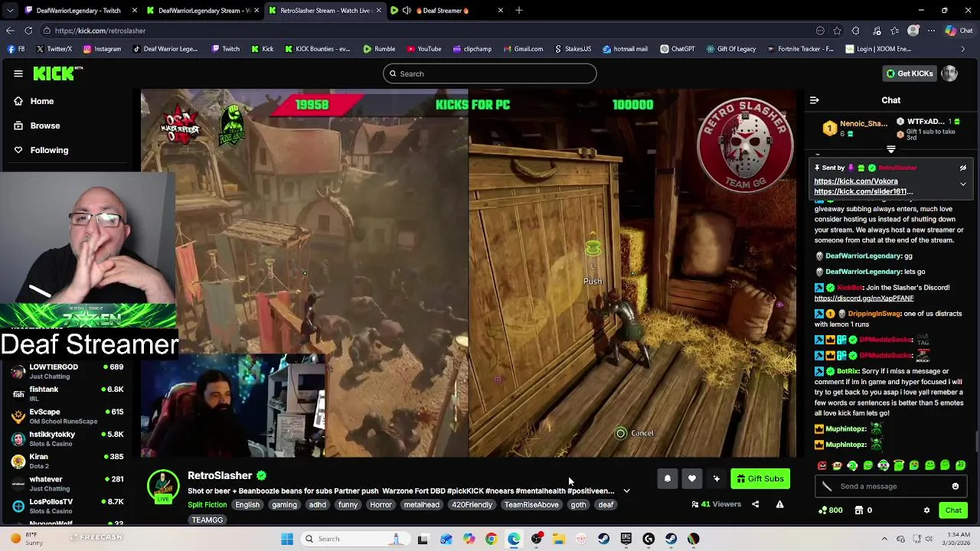The width and height of the screenshot is (980, 551).
Task: Toggle follow heart for RetroSlasher
Action: (x=692, y=479)
